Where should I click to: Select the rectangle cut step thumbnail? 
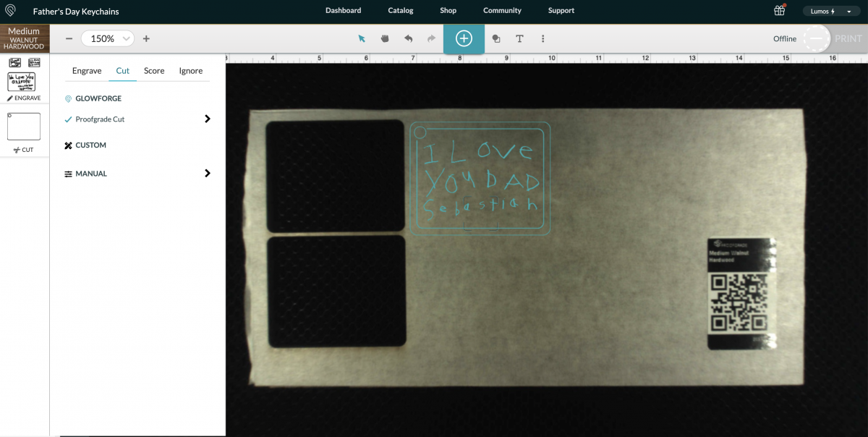[x=24, y=126]
